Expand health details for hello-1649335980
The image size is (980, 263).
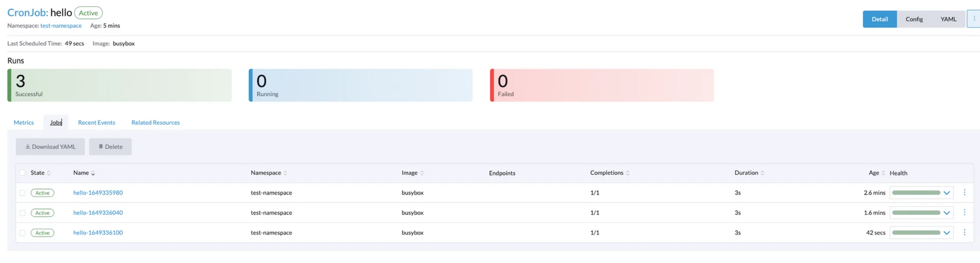[946, 193]
